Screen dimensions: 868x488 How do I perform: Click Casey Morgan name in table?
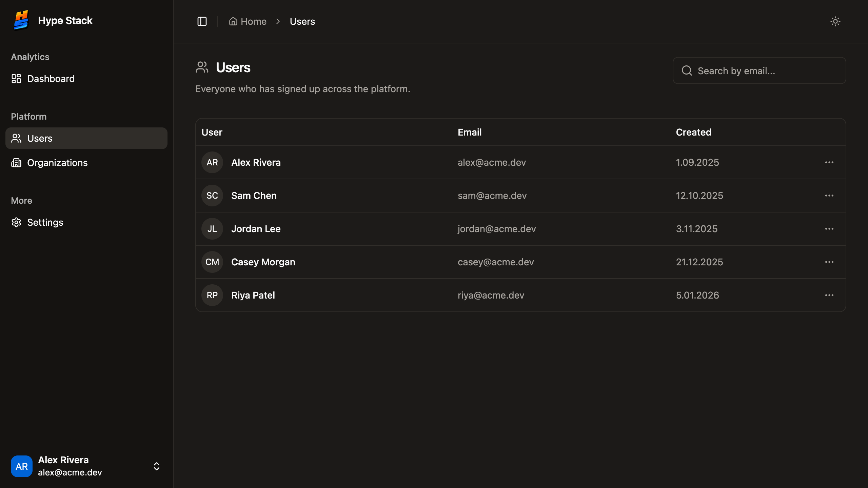tap(263, 262)
